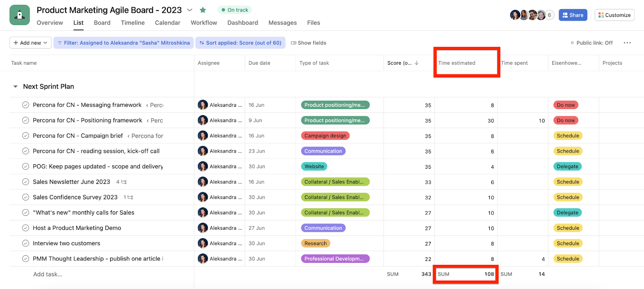Screen dimensions: 644x289
Task: Open Delegate tag on POG row
Action: pyautogui.click(x=568, y=166)
